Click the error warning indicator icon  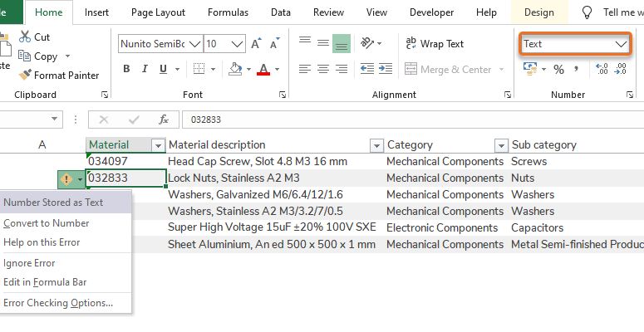(x=66, y=178)
